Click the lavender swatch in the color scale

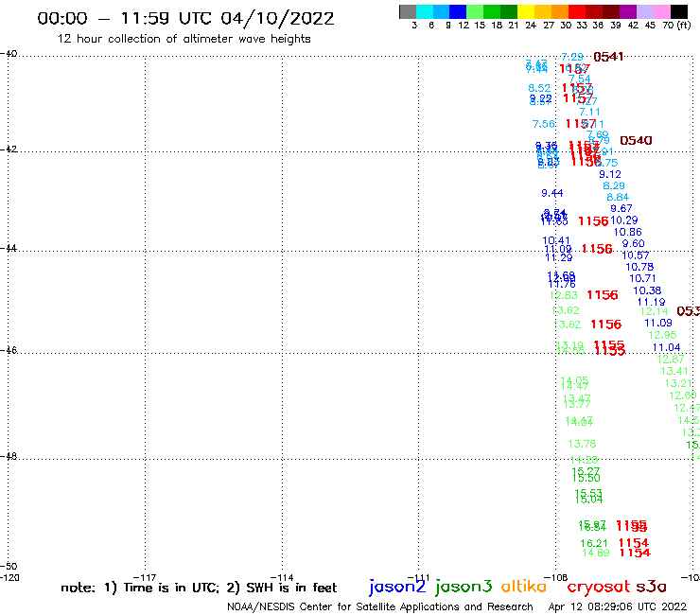(x=644, y=11)
